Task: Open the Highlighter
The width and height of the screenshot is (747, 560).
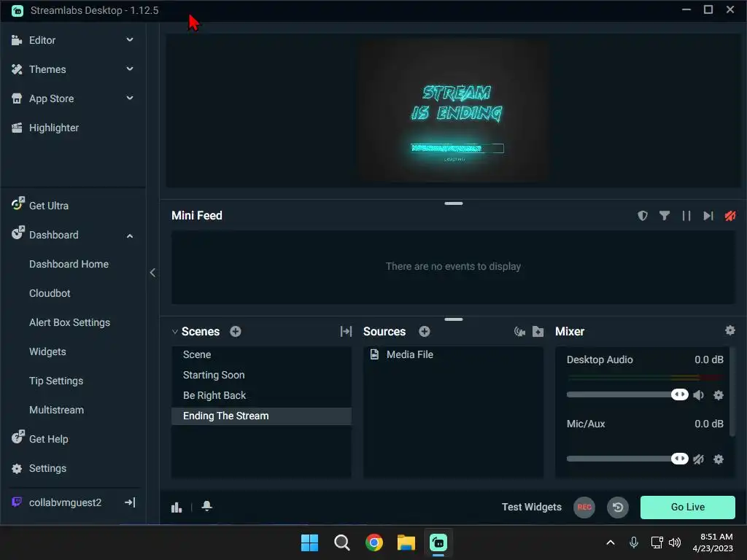Action: [x=53, y=128]
